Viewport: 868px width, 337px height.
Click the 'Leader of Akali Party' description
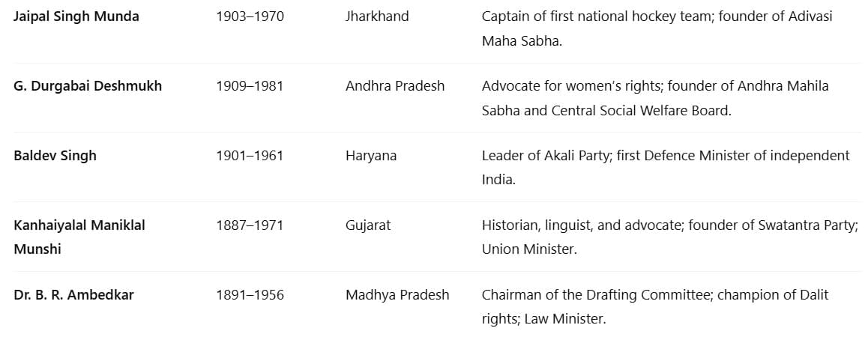[666, 168]
